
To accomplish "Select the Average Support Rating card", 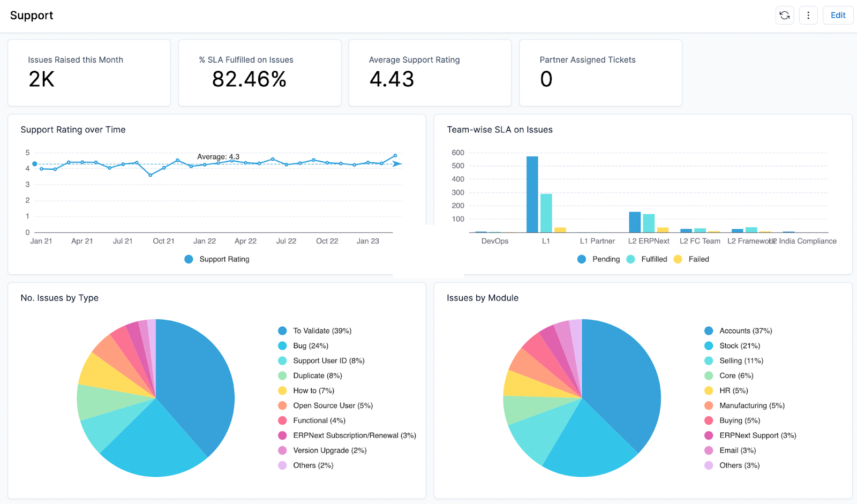I will pos(430,73).
